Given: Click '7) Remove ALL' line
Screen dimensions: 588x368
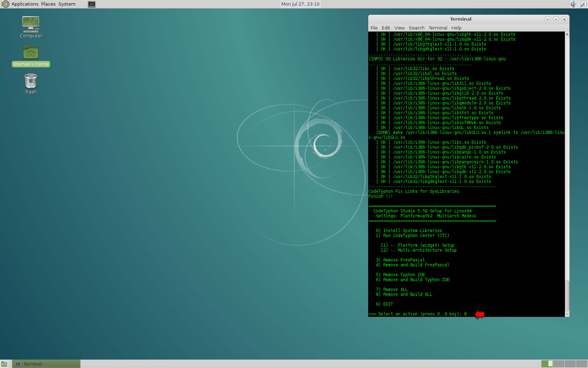Looking at the screenshot, I should pyautogui.click(x=392, y=289).
